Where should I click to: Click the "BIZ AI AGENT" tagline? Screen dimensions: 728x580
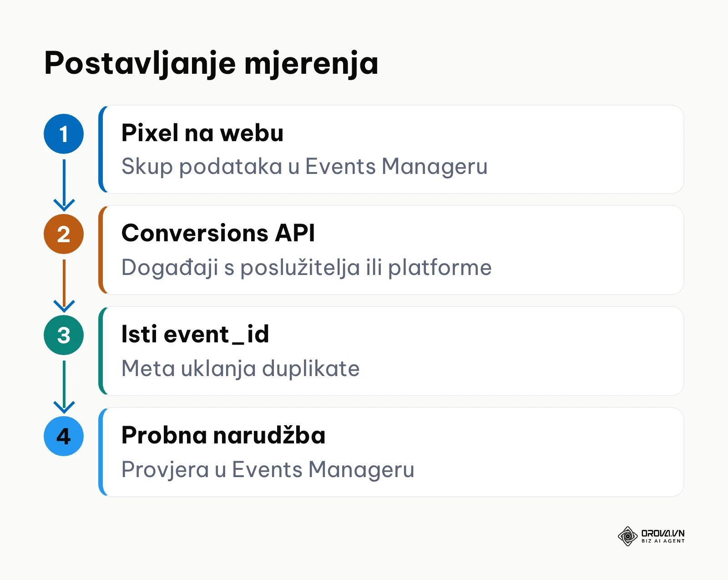pyautogui.click(x=663, y=541)
